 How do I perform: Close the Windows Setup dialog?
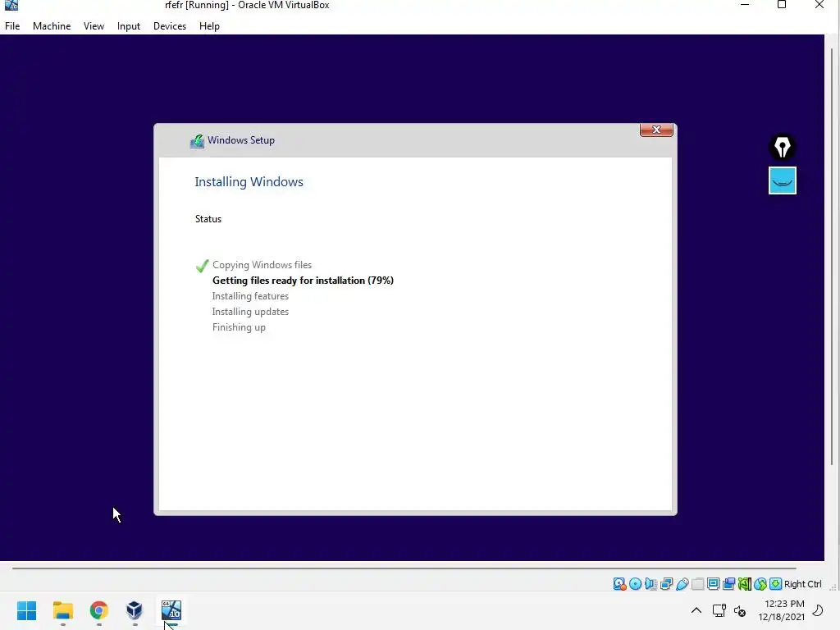click(656, 130)
